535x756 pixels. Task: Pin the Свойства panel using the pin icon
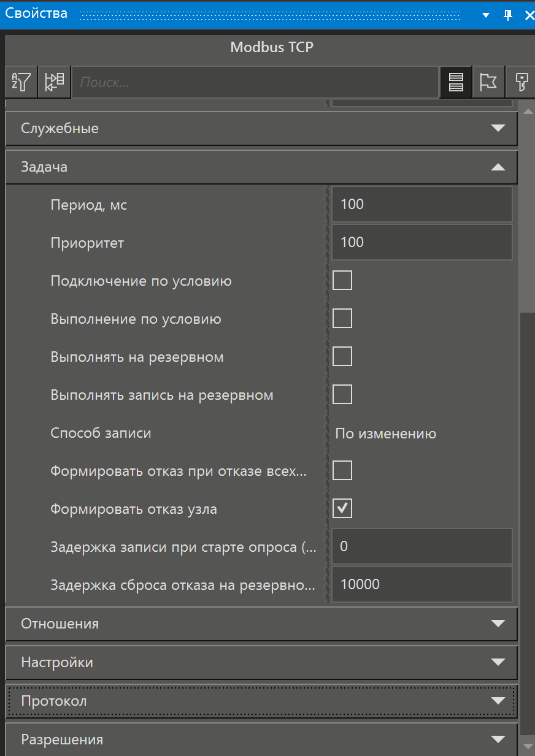(507, 13)
